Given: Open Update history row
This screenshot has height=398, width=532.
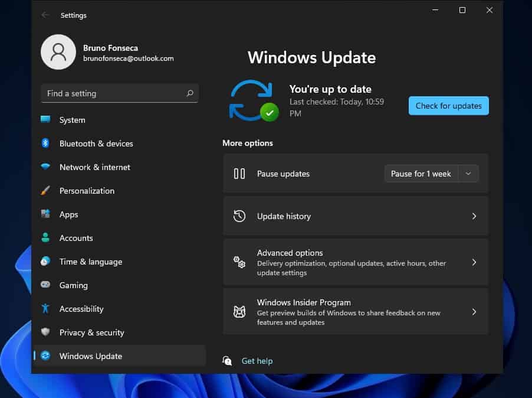Looking at the screenshot, I should click(356, 216).
